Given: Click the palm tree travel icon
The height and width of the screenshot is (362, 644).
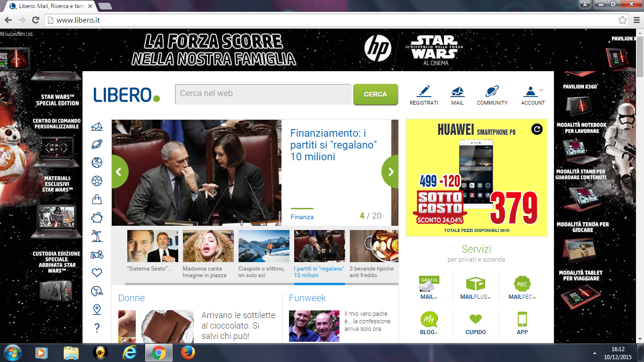Looking at the screenshot, I should (97, 236).
